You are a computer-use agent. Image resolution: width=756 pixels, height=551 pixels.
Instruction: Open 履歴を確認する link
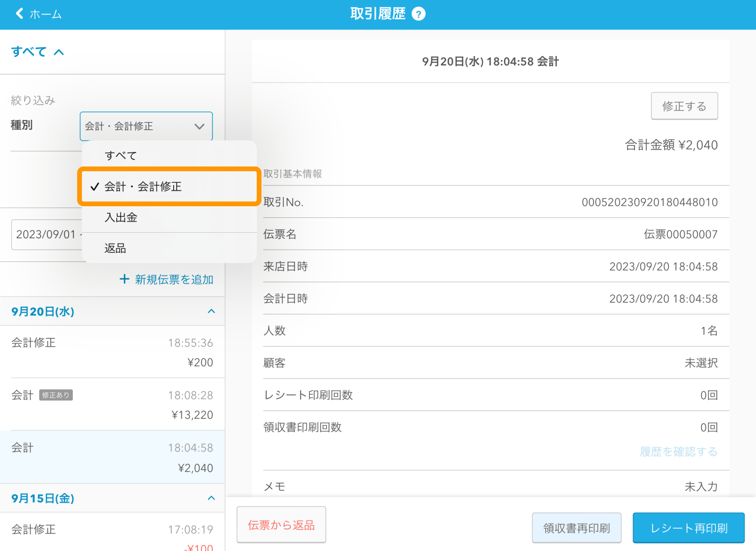(678, 451)
